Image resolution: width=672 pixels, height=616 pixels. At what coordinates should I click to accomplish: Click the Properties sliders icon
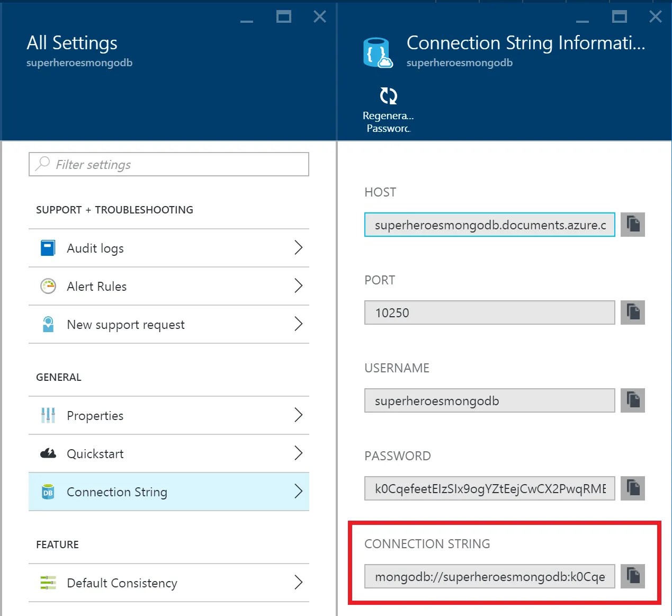click(x=48, y=415)
